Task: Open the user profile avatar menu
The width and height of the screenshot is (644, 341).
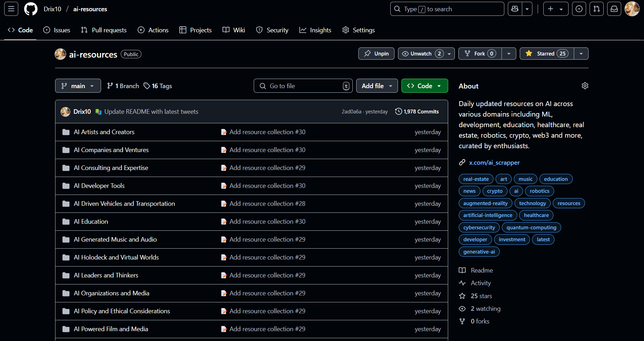Action: click(x=632, y=9)
